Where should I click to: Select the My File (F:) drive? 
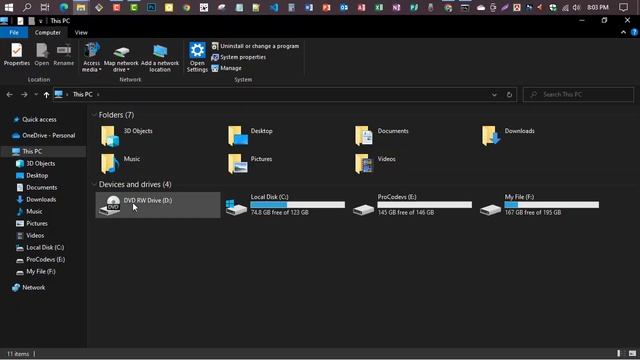pyautogui.click(x=540, y=205)
